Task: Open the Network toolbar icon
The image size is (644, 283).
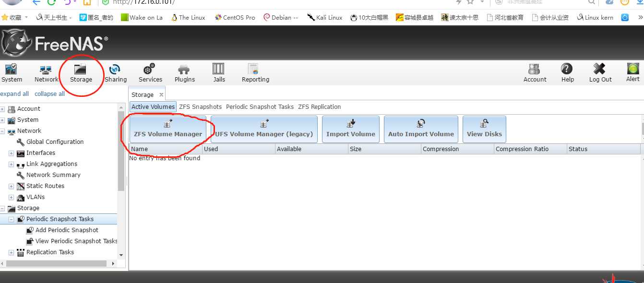Action: pyautogui.click(x=46, y=73)
